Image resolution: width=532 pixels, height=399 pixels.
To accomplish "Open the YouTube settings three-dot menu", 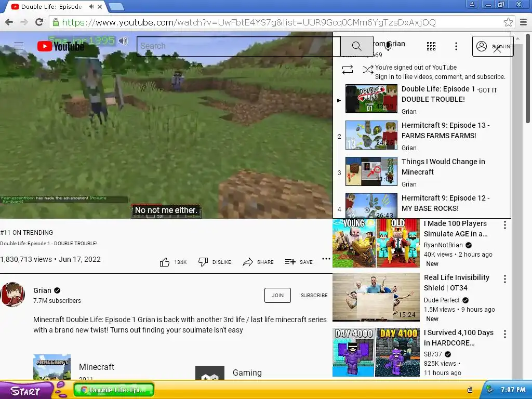I will [456, 46].
